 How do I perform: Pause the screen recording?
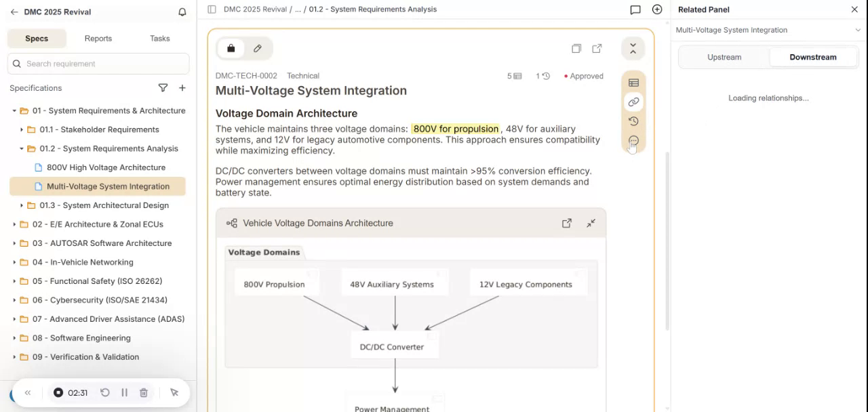[x=124, y=392]
